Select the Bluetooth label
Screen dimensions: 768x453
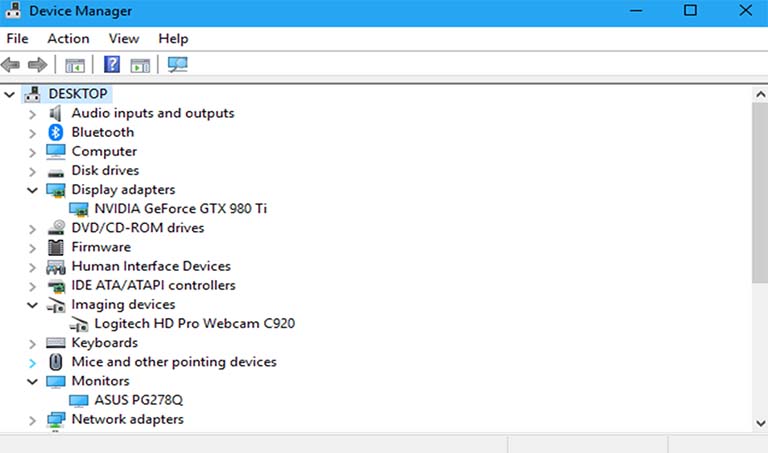[x=102, y=132]
